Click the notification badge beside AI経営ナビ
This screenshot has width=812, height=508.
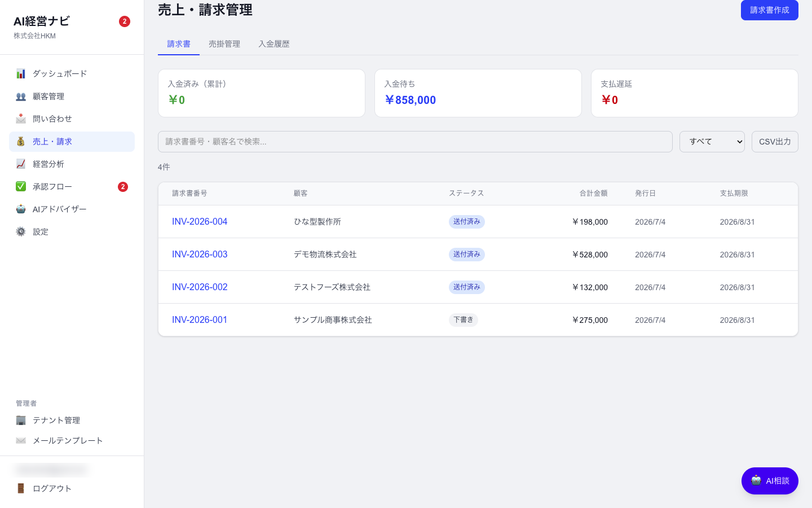125,21
